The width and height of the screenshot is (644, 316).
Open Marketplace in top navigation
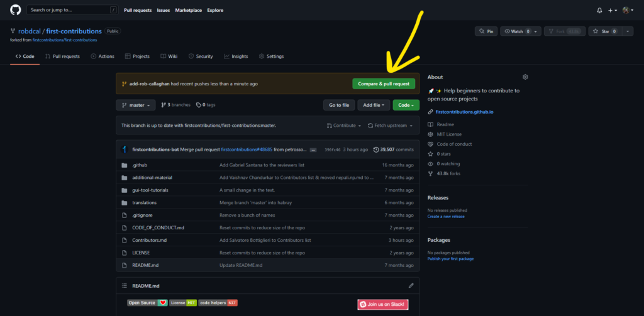click(189, 10)
